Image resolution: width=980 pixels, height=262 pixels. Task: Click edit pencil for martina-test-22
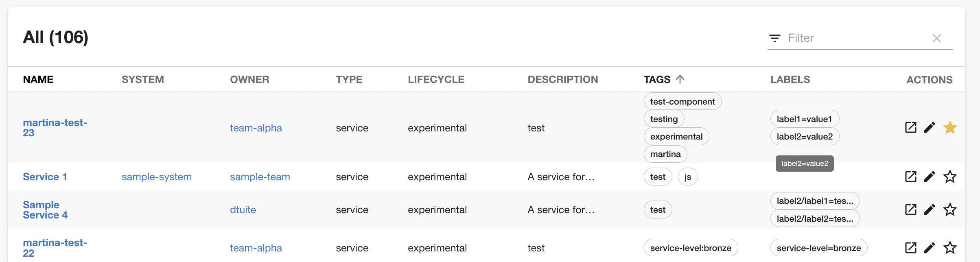tap(930, 248)
